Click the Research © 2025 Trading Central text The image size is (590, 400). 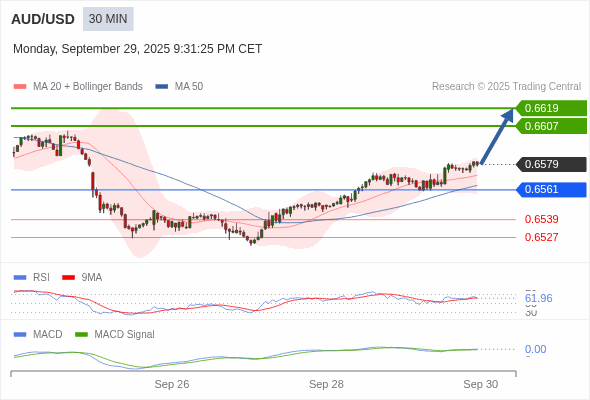tap(506, 87)
